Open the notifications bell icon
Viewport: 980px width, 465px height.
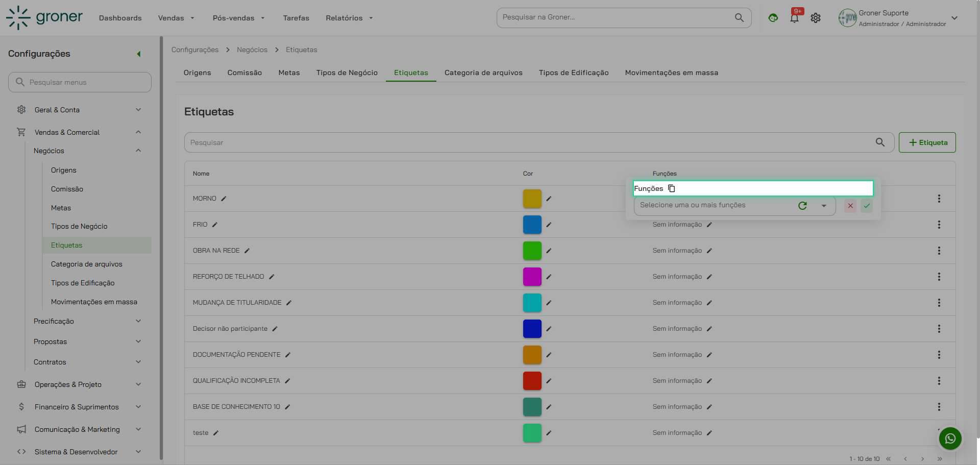tap(794, 18)
